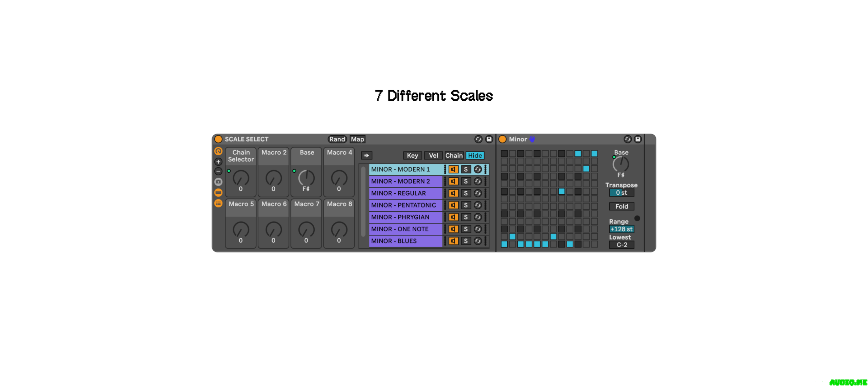Click the Range +128 st field
The image size is (868, 386).
click(x=622, y=229)
